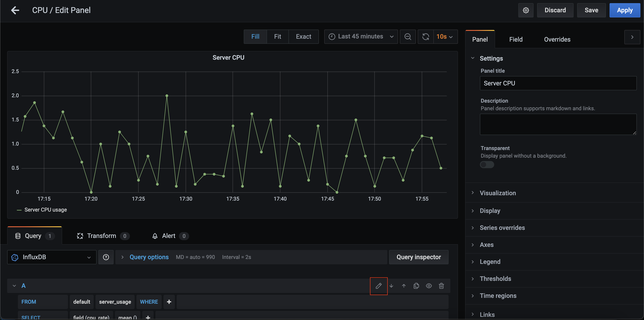Expand the Visualization section
Screen dimensions: 644x320
[498, 193]
